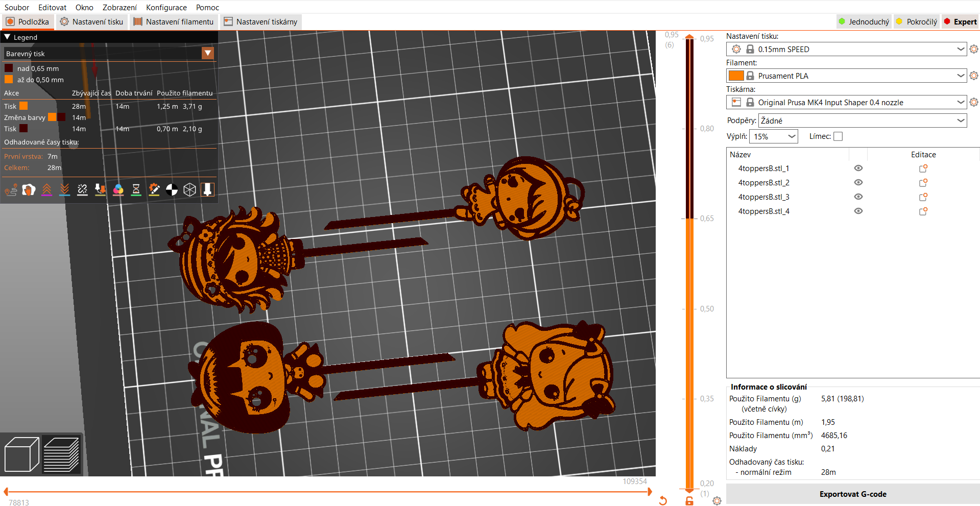Select Pokročilý advanced mode
The image size is (980, 506).
[917, 21]
